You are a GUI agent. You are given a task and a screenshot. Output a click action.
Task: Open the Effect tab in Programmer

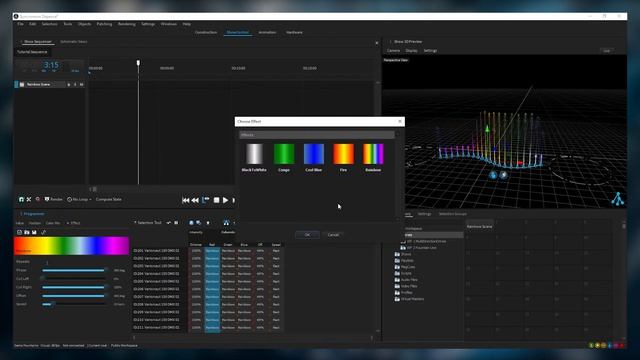73,223
